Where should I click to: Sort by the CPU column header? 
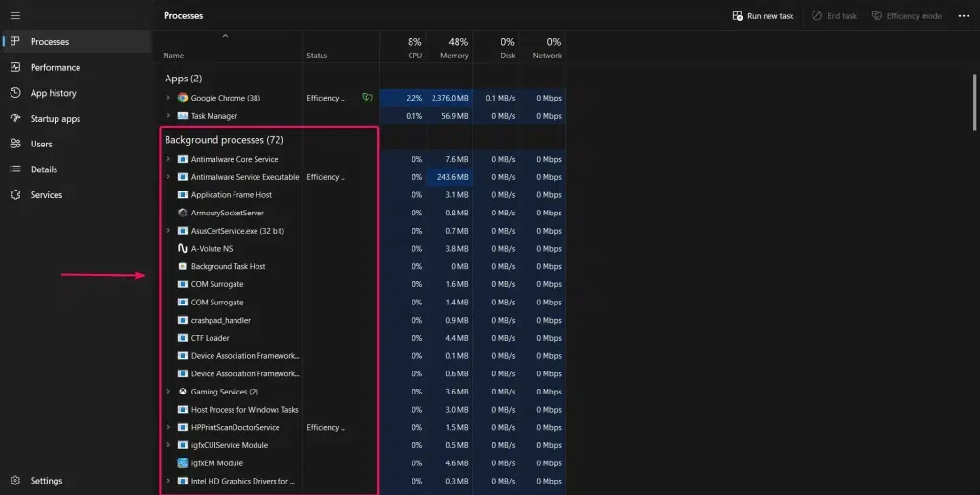pyautogui.click(x=403, y=48)
